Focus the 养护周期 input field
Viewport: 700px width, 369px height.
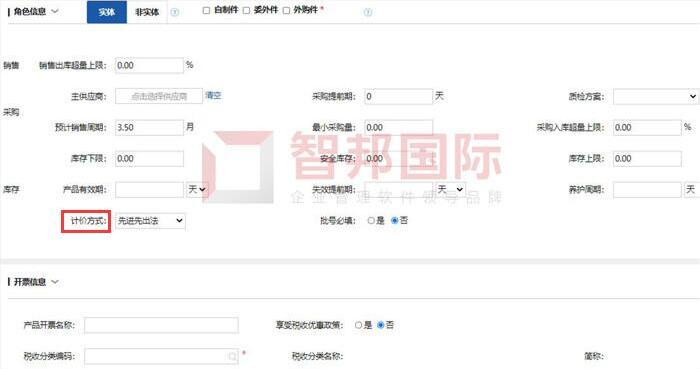point(647,190)
